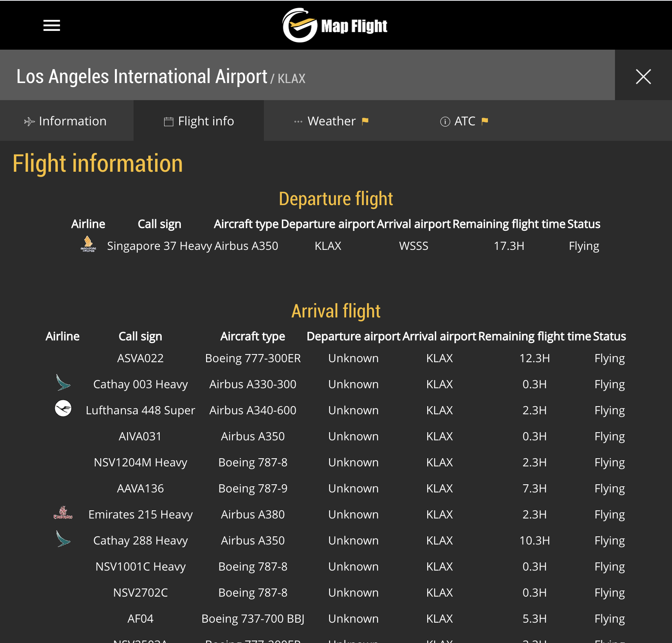Click the Map Flight logo
Viewport: 672px width, 643px height.
pyautogui.click(x=335, y=26)
